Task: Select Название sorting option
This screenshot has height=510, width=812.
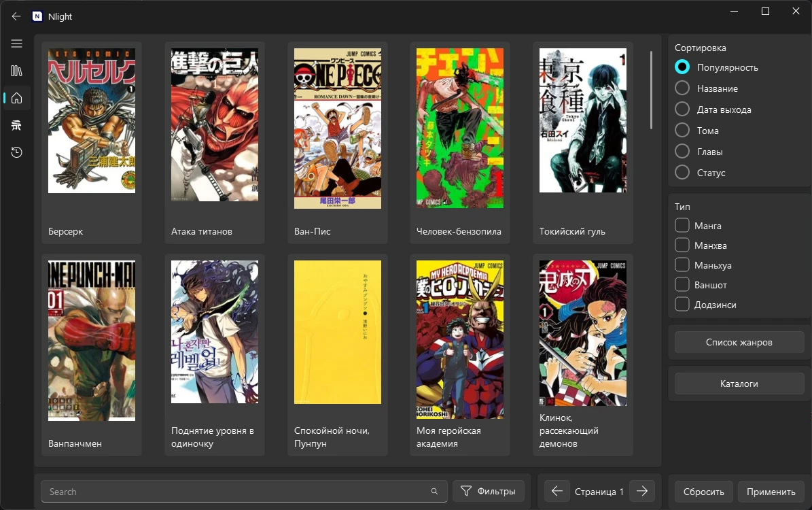Action: (682, 88)
